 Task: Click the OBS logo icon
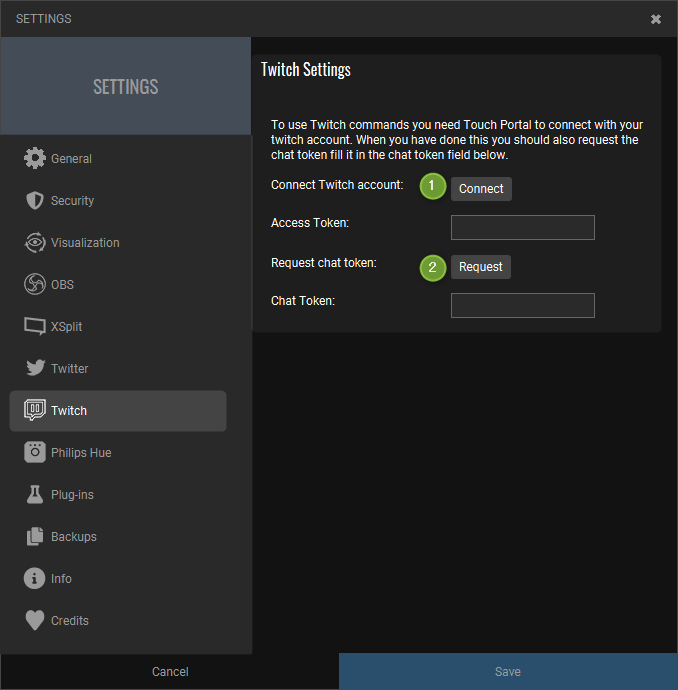click(35, 284)
